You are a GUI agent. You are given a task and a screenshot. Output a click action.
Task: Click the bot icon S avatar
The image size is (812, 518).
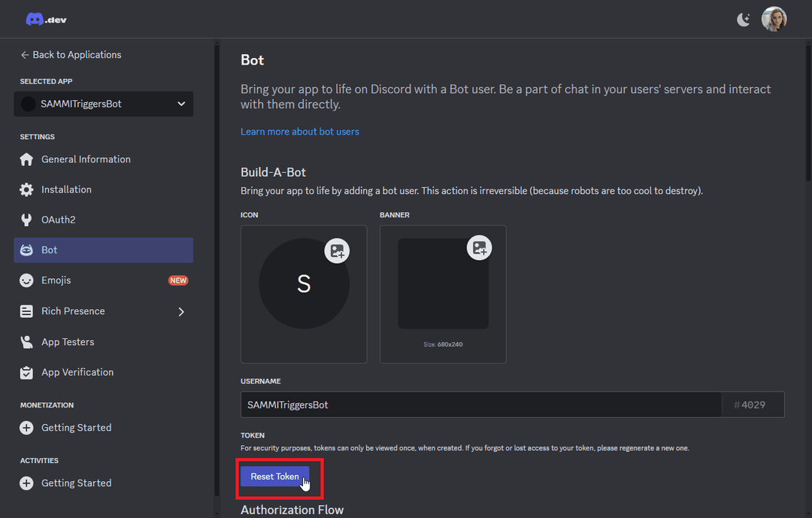(304, 283)
